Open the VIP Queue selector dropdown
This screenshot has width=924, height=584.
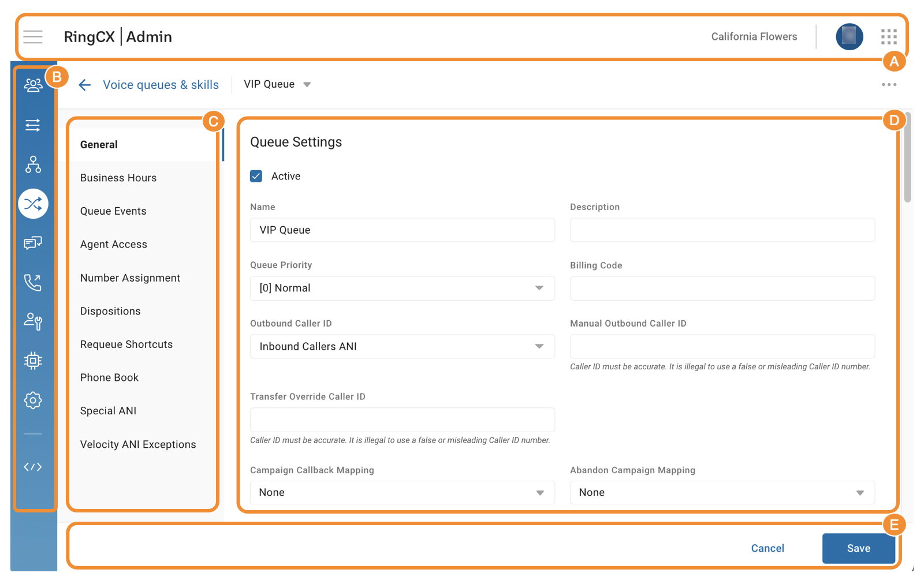pyautogui.click(x=277, y=84)
